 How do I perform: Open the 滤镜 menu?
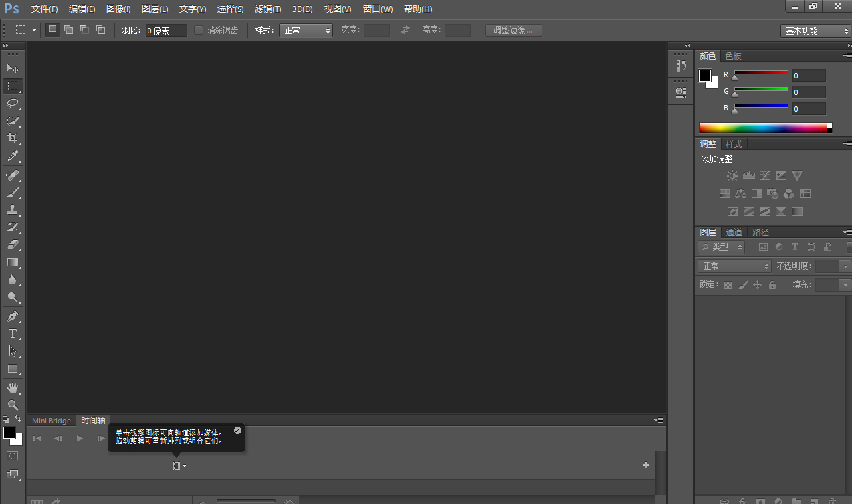[267, 9]
